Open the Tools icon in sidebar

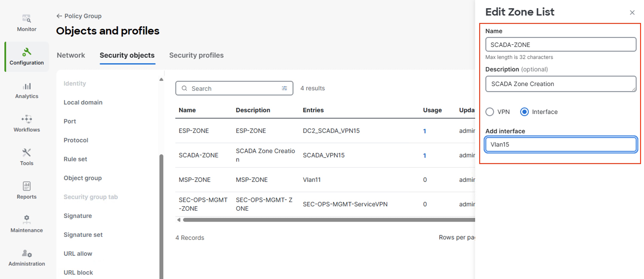pos(26,153)
